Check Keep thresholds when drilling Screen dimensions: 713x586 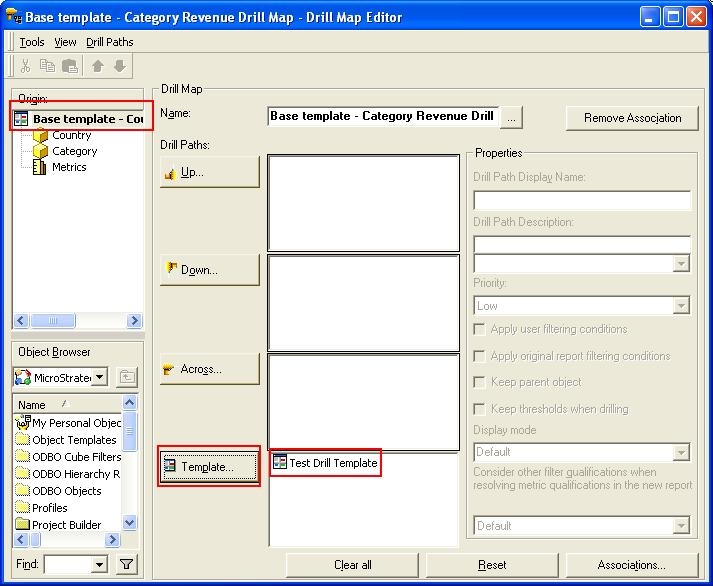click(x=480, y=409)
